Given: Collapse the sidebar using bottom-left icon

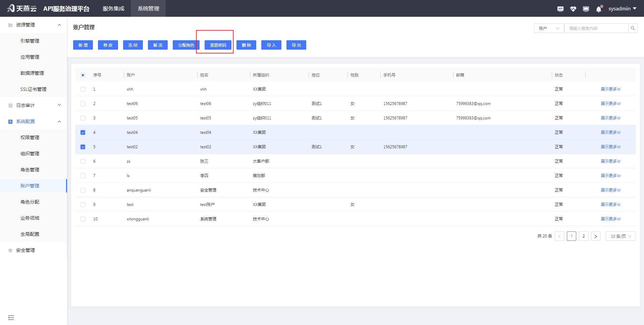Looking at the screenshot, I should (11, 317).
